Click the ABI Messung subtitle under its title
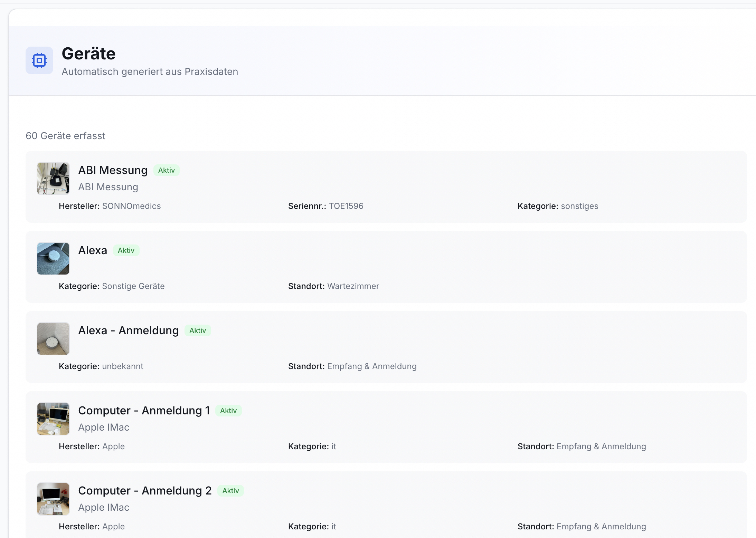The height and width of the screenshot is (538, 756). (x=108, y=187)
